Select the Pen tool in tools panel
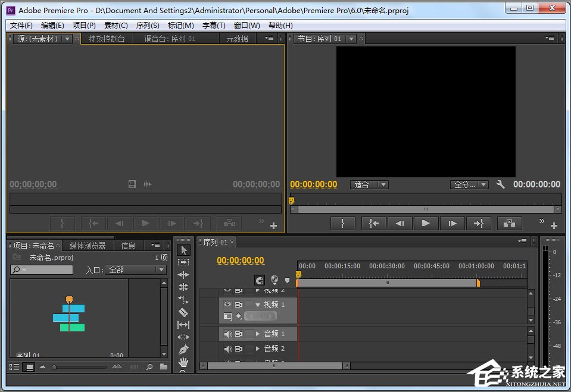 (x=183, y=349)
